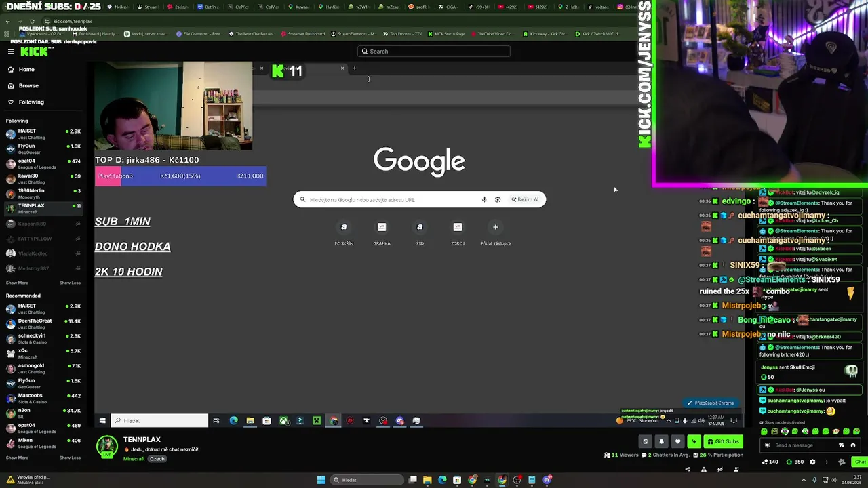Open the SSD shortcut

click(x=420, y=232)
